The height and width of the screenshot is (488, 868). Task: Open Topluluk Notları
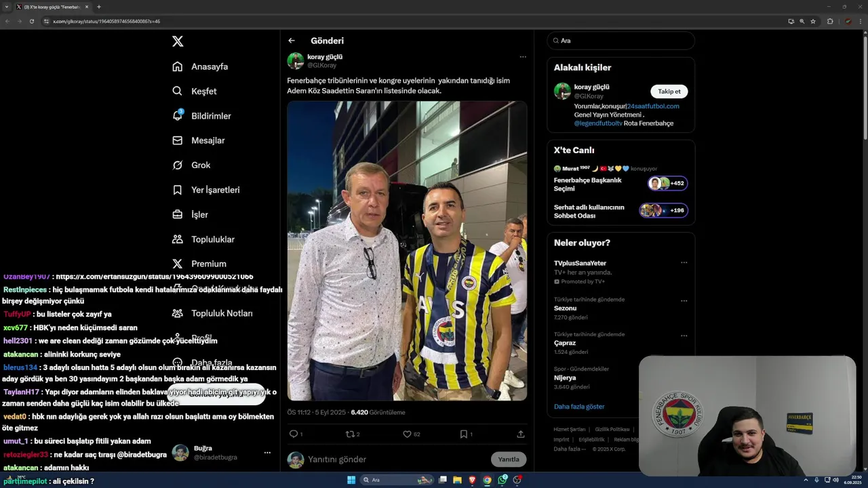coord(212,313)
